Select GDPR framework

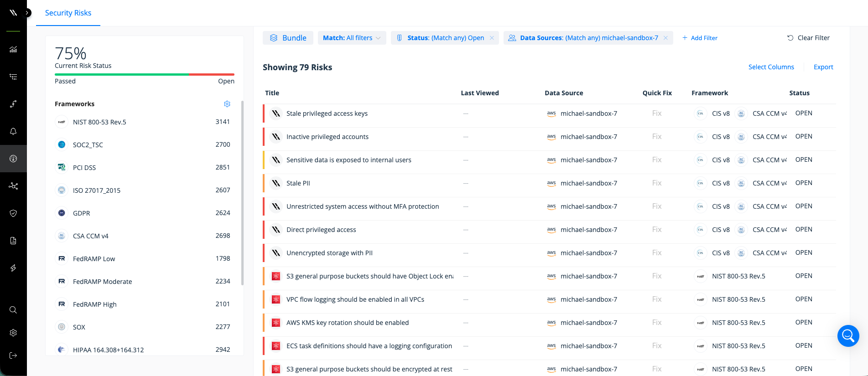[x=142, y=213]
